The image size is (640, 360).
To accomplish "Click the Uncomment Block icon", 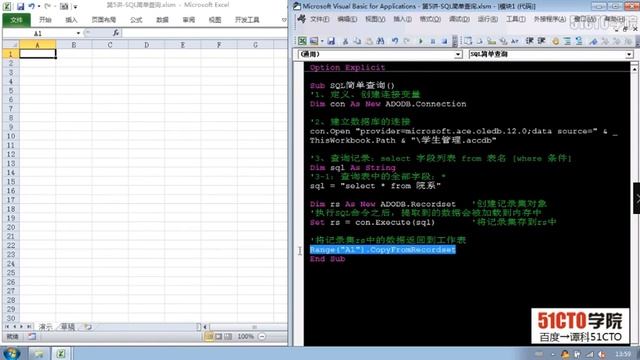I will [x=579, y=41].
